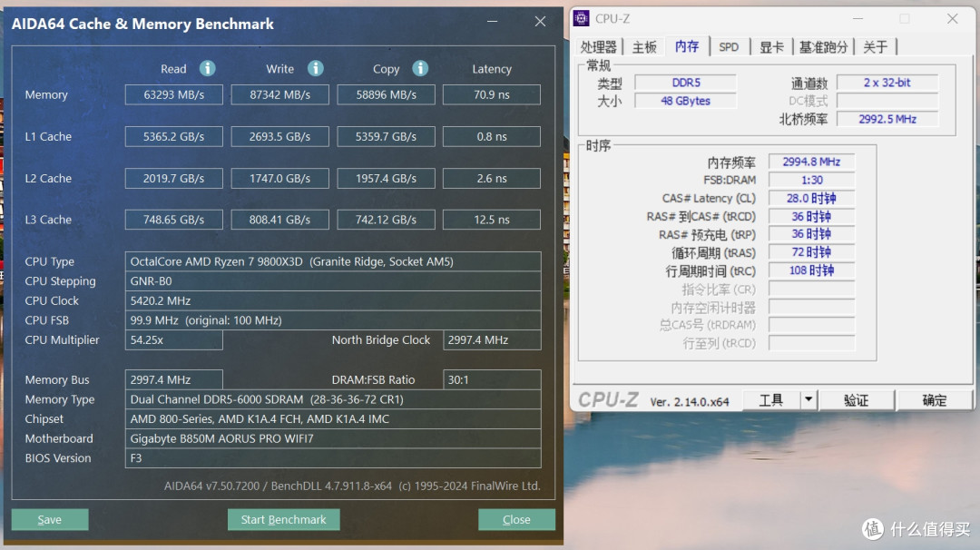Click the L2 Cache Read value 2019.7 GB/s
Image resolution: width=980 pixels, height=550 pixels.
173,178
